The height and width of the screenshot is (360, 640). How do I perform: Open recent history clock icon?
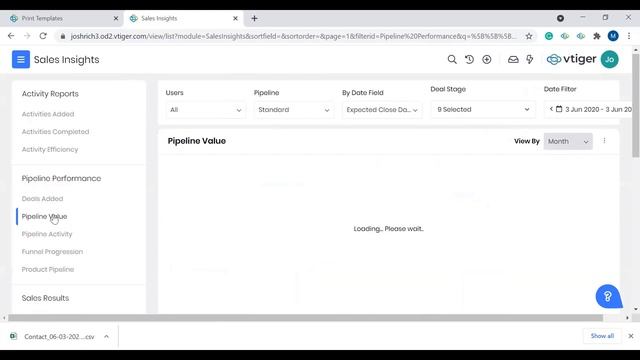pyautogui.click(x=469, y=60)
